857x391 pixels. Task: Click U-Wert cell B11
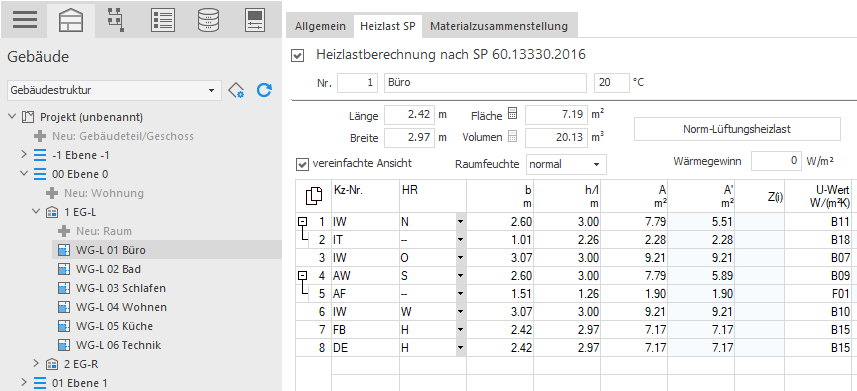point(819,222)
